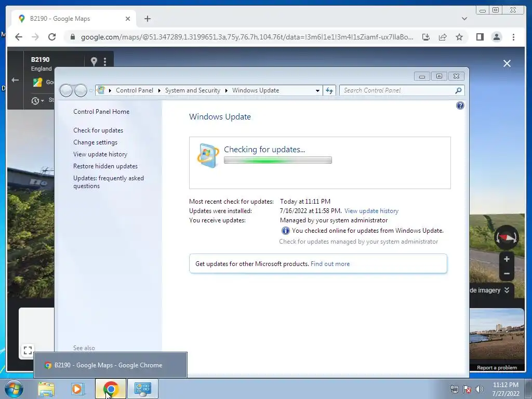Click Report a problem in Maps
Image resolution: width=532 pixels, height=399 pixels.
click(x=497, y=367)
